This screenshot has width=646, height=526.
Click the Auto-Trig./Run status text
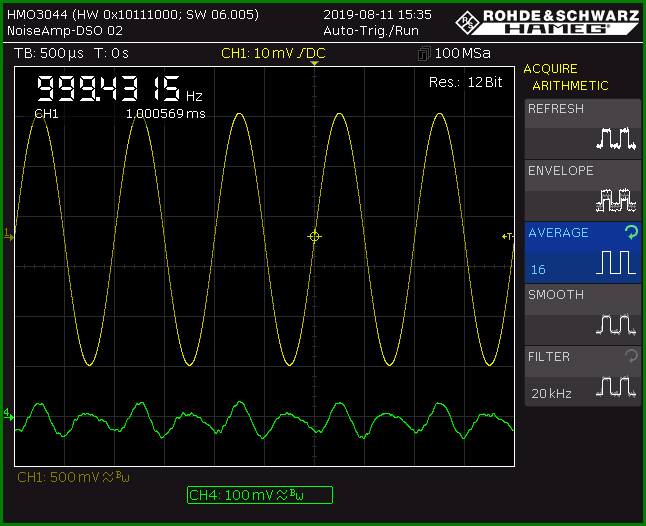click(371, 31)
